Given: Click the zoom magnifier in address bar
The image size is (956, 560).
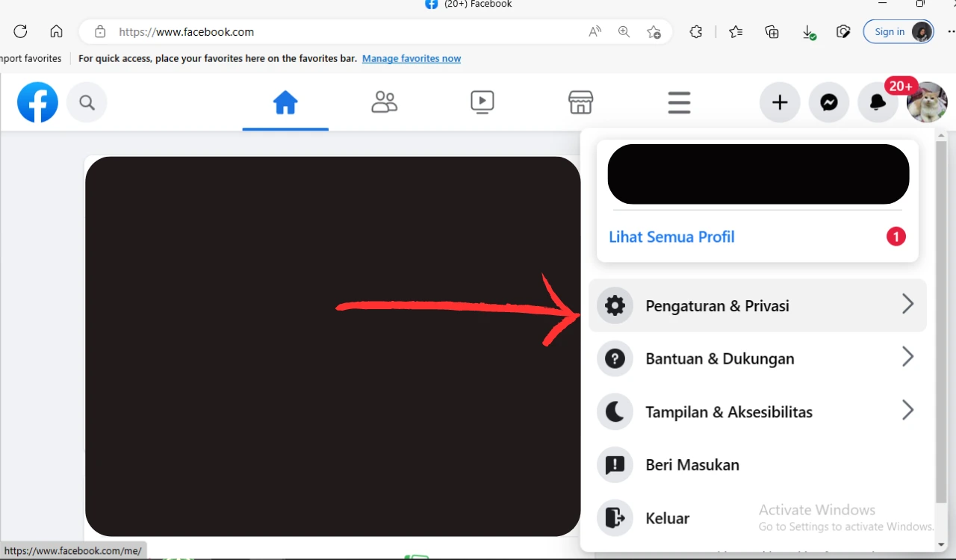Looking at the screenshot, I should click(624, 31).
